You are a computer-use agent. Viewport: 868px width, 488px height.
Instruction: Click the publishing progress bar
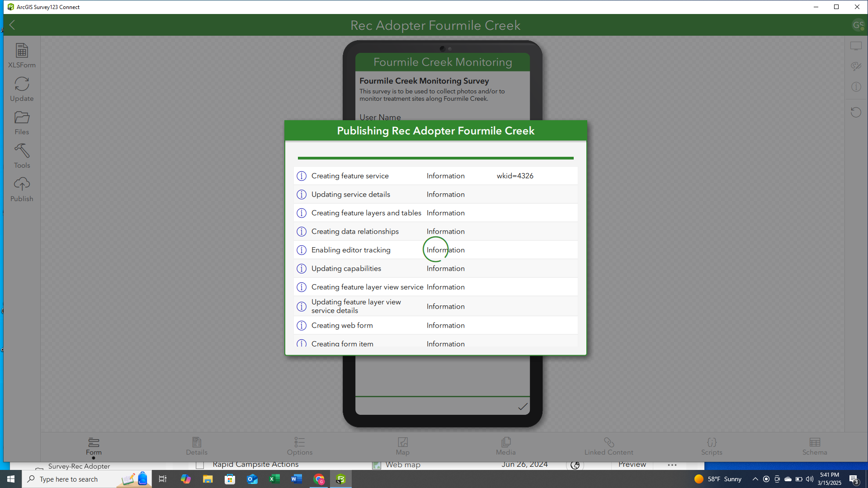pos(436,158)
